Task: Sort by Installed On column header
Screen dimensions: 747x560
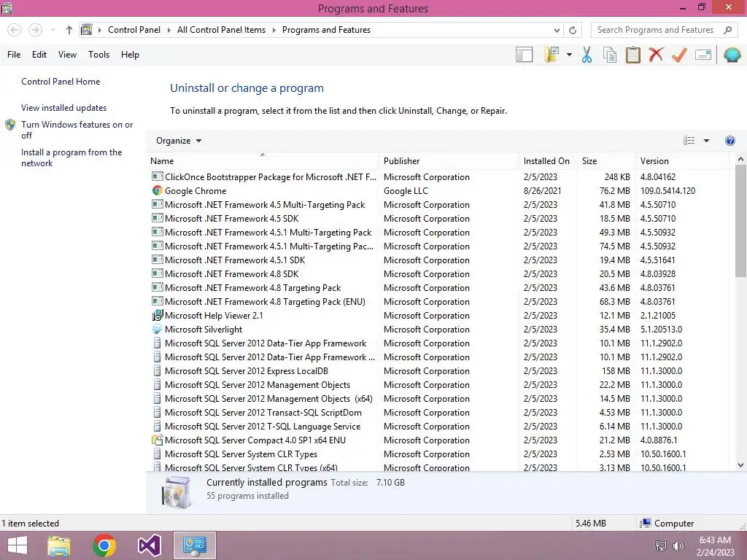Action: [548, 161]
